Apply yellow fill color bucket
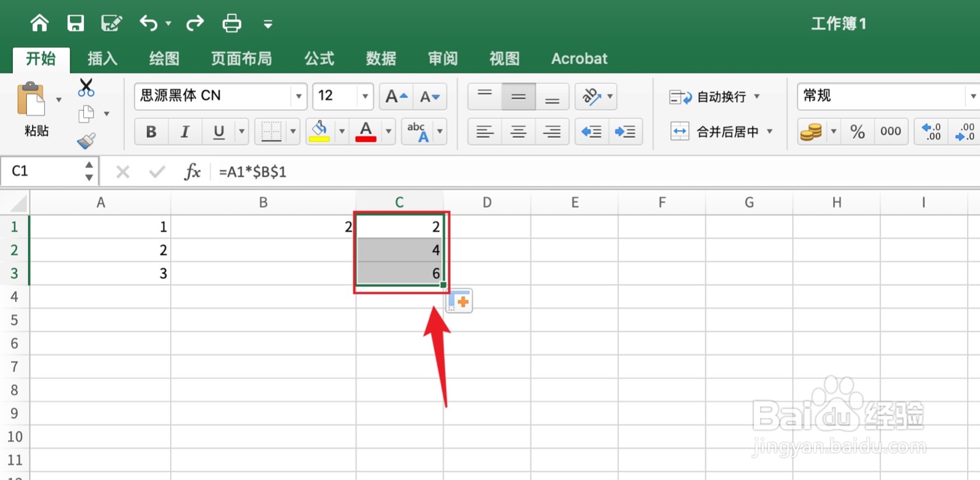The image size is (980, 480). tap(319, 132)
